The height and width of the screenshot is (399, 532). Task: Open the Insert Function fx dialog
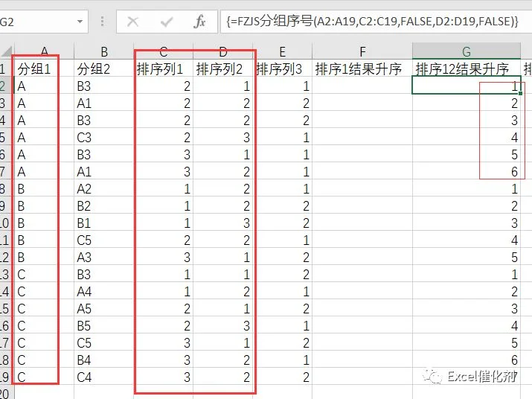pos(199,22)
